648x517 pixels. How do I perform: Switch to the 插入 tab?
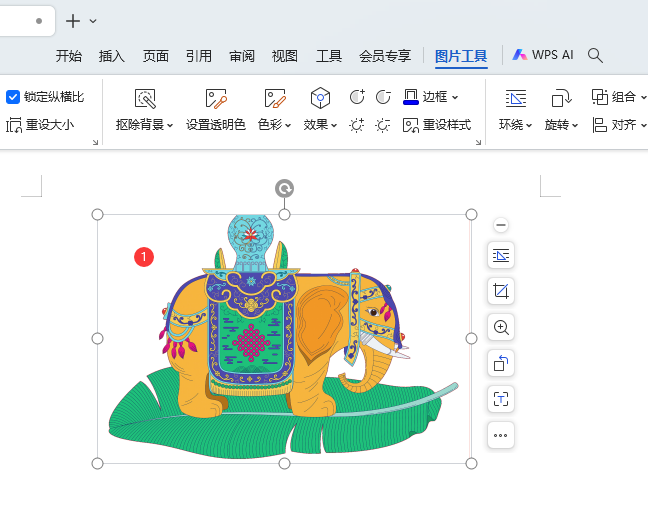point(112,56)
